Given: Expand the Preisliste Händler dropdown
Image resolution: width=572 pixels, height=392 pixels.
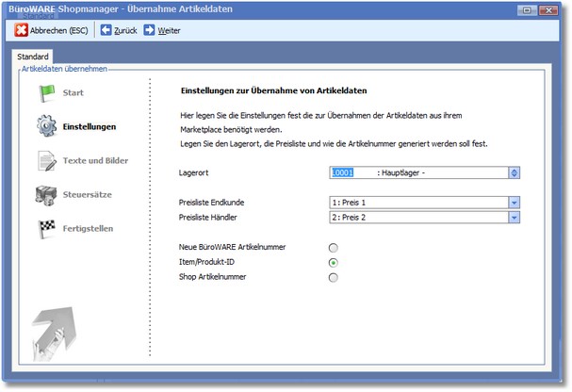Looking at the screenshot, I should (x=514, y=217).
